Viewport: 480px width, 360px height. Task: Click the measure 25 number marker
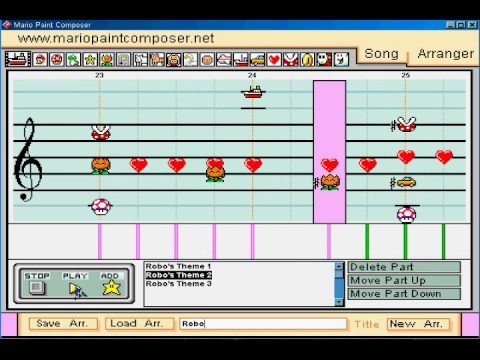point(405,75)
